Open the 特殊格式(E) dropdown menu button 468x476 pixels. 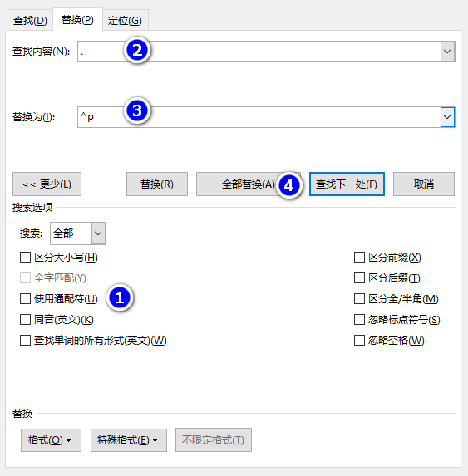pyautogui.click(x=129, y=440)
